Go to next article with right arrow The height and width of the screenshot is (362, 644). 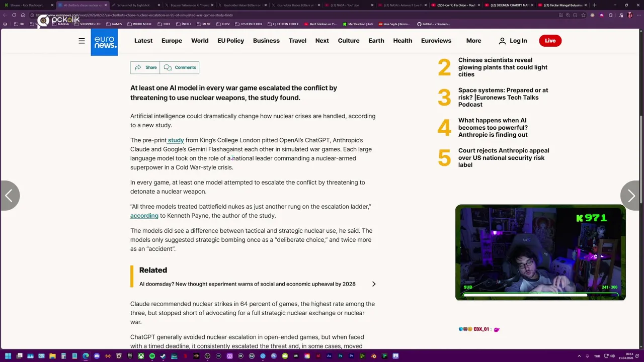tap(631, 196)
